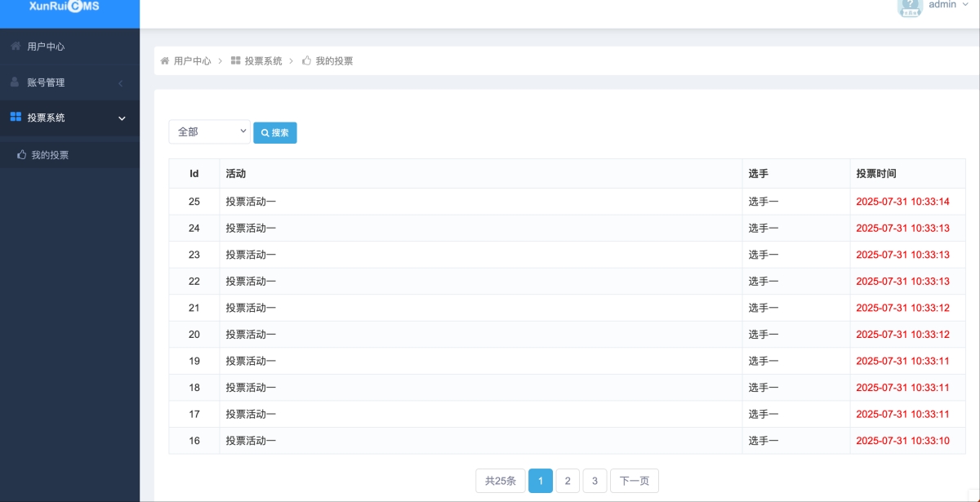Click timestamp 2025-07-31 10:33:14
Image resolution: width=980 pixels, height=502 pixels.
pos(902,202)
